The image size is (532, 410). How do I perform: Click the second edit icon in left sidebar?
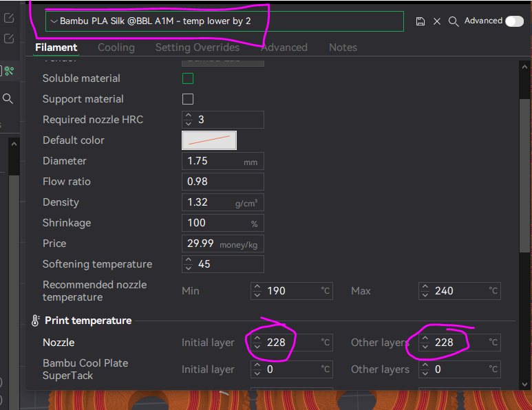click(x=9, y=39)
